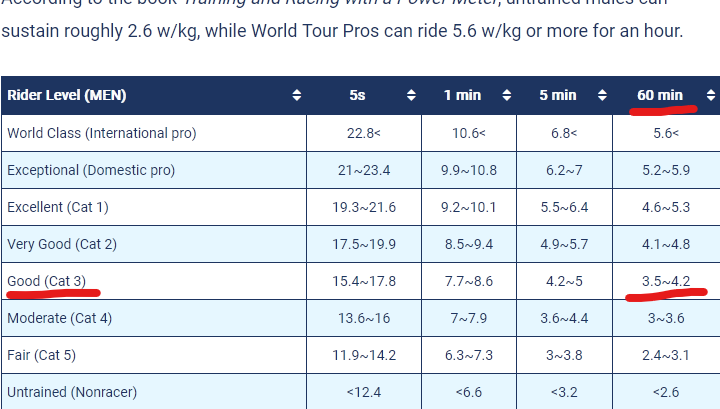
Task: Click the 22.8< cell for World Class
Action: coord(364,133)
